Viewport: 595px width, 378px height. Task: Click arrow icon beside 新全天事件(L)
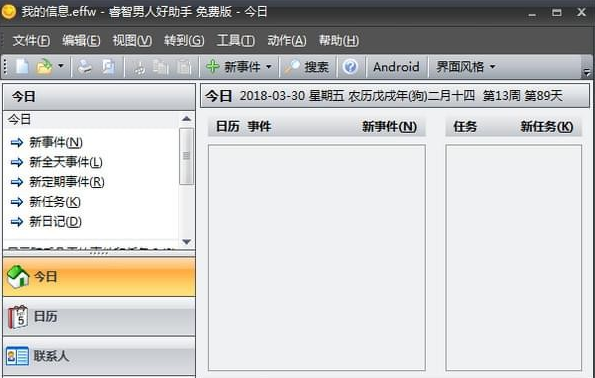17,162
